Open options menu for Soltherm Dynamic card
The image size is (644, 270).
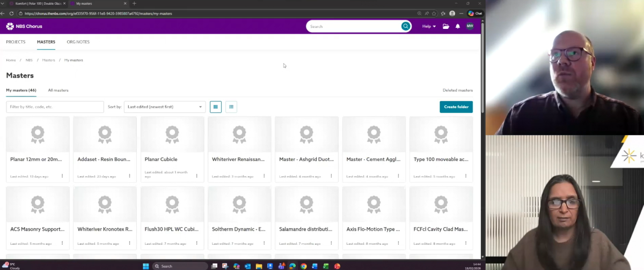264,243
